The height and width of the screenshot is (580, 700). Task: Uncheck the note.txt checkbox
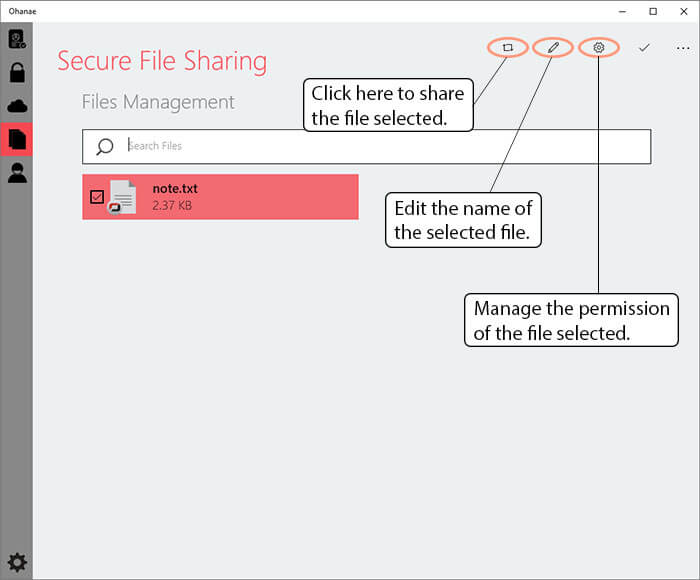click(x=97, y=197)
